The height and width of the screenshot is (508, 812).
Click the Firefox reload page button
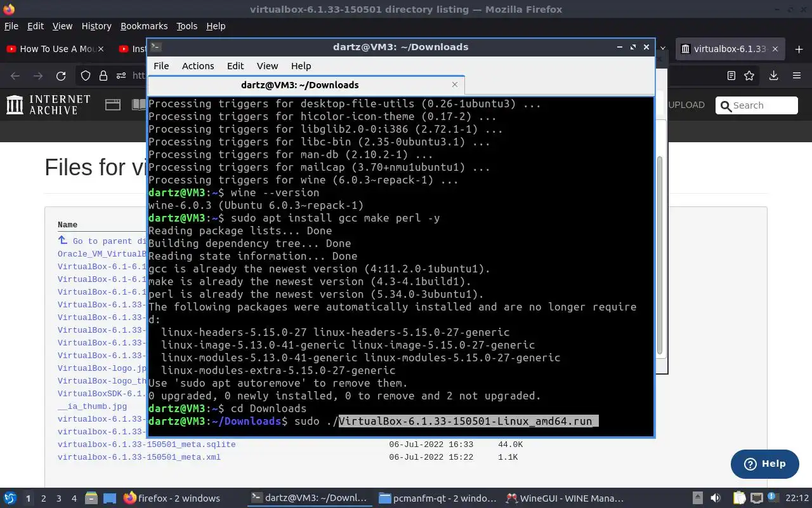pos(61,76)
